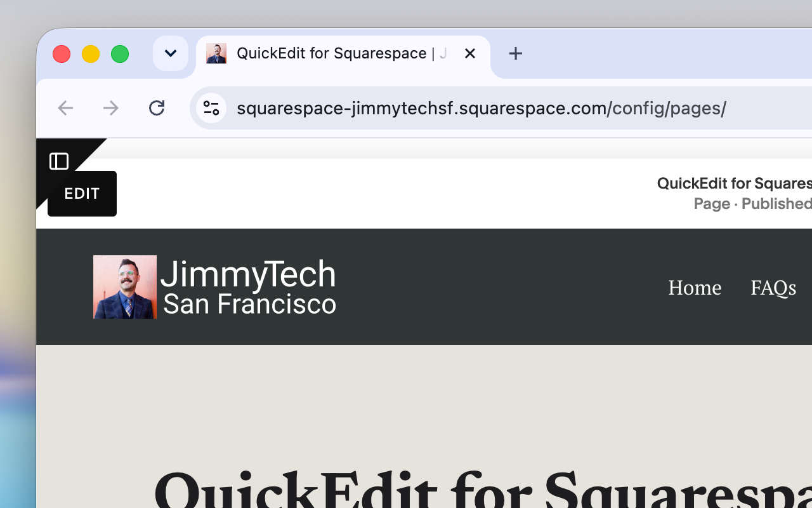This screenshot has width=812, height=508.
Task: Click the red close window button
Action: click(x=62, y=54)
